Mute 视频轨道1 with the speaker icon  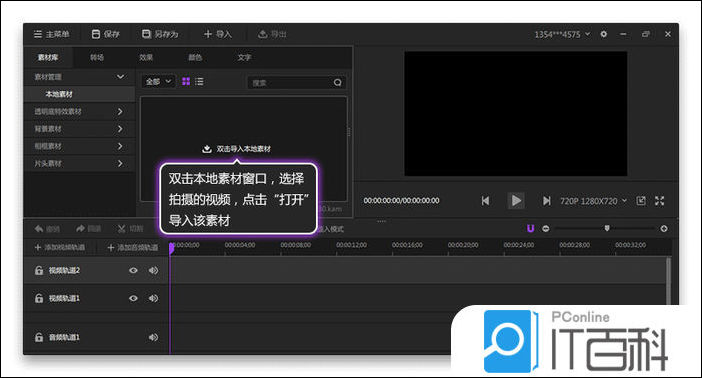154,298
